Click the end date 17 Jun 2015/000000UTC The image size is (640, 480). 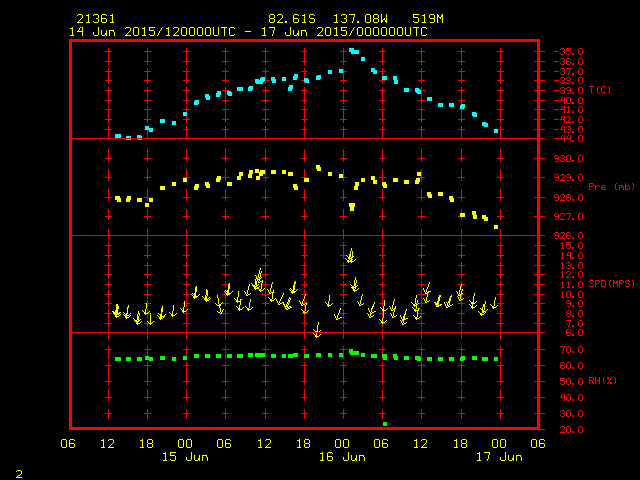point(344,32)
